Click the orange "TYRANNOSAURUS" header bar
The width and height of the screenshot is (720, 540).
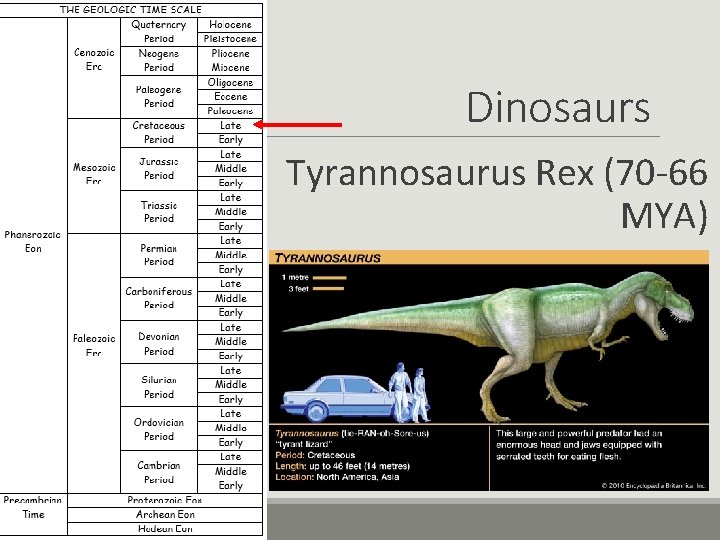point(489,257)
